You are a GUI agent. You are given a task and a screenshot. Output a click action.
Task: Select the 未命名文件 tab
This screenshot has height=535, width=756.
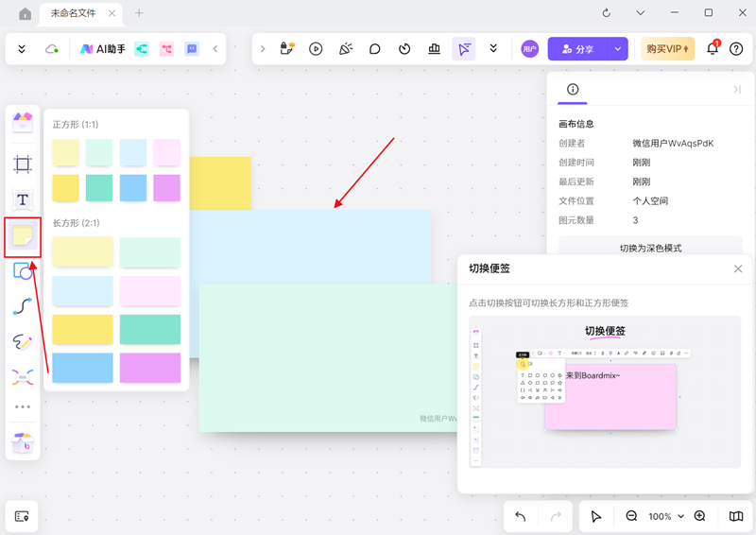[74, 13]
